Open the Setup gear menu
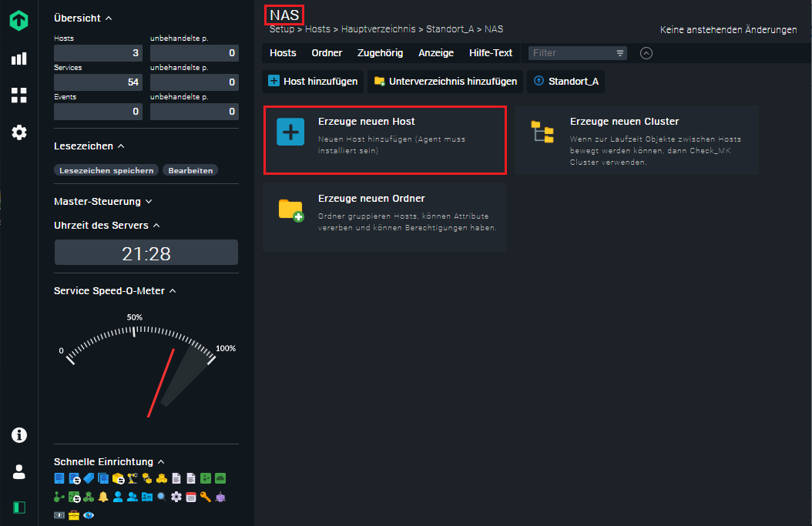812x526 pixels. point(18,132)
